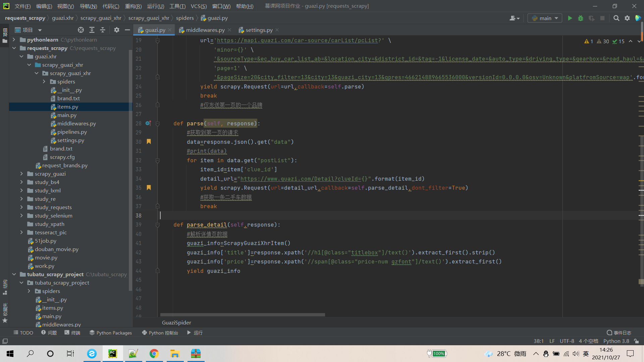Jump to previous highlighted error arrow
The image size is (644, 362).
[x=631, y=41]
